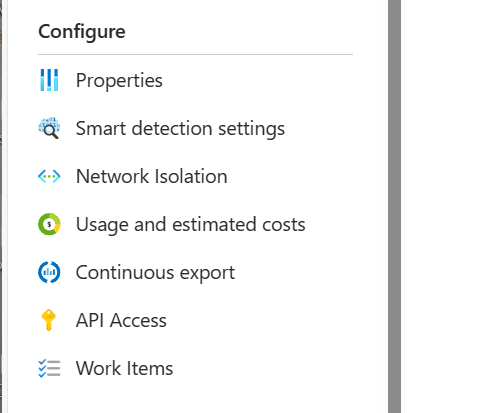The height and width of the screenshot is (413, 497).
Task: Click the green Usage costs donut icon
Action: tap(49, 224)
